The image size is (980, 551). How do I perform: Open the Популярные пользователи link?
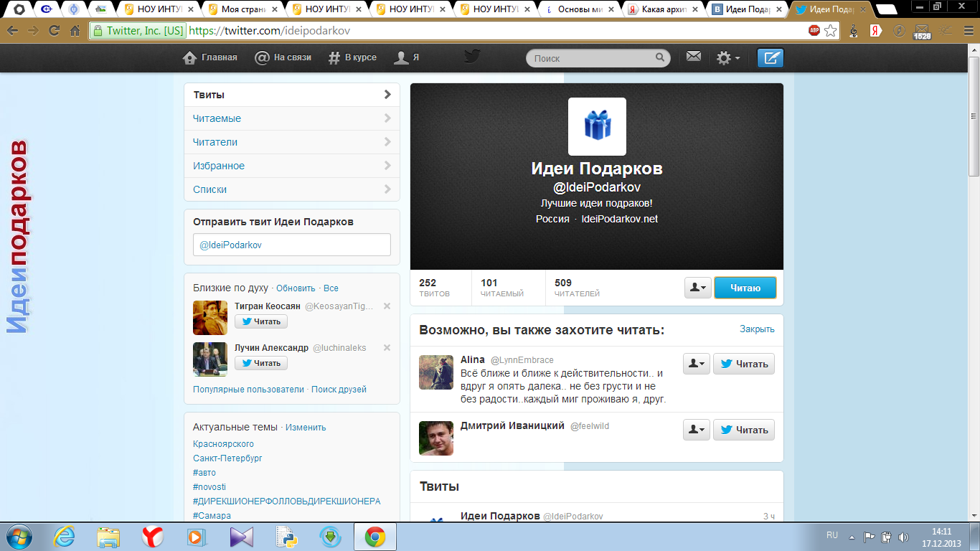(x=248, y=390)
